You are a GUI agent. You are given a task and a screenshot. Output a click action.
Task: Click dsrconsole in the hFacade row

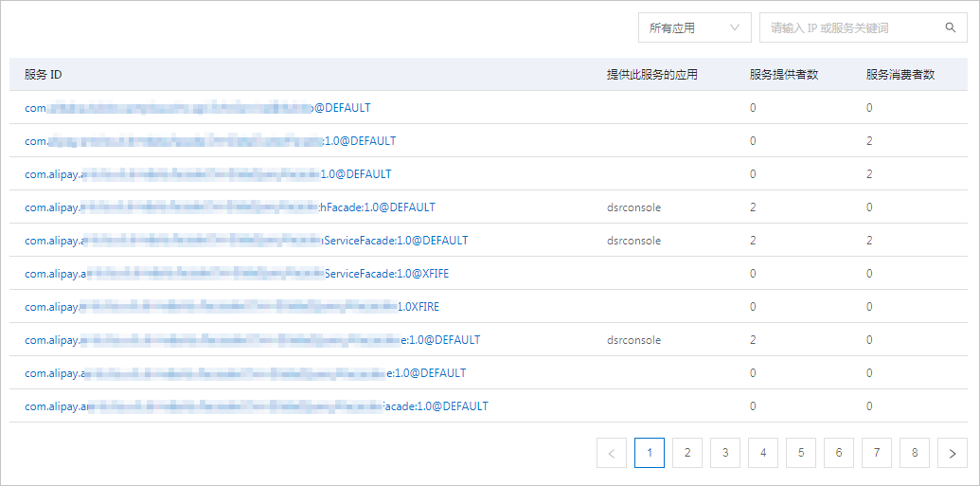tap(633, 207)
